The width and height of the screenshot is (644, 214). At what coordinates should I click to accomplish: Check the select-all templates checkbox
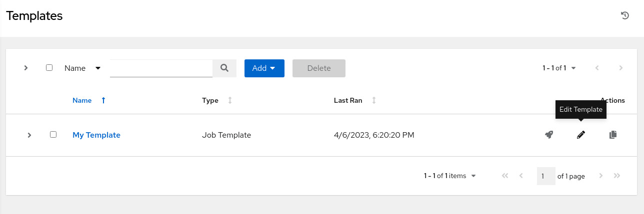[49, 67]
